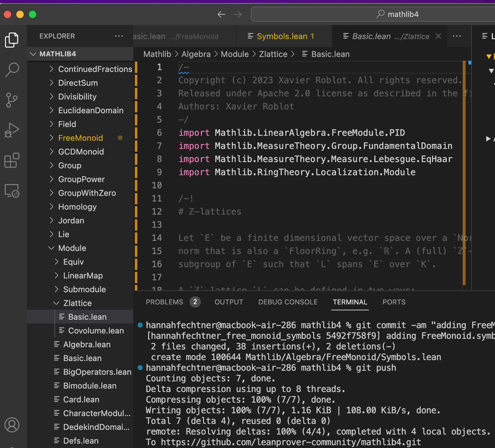The height and width of the screenshot is (448, 495).
Task: Expand the Submodule folder
Action: pos(80,289)
